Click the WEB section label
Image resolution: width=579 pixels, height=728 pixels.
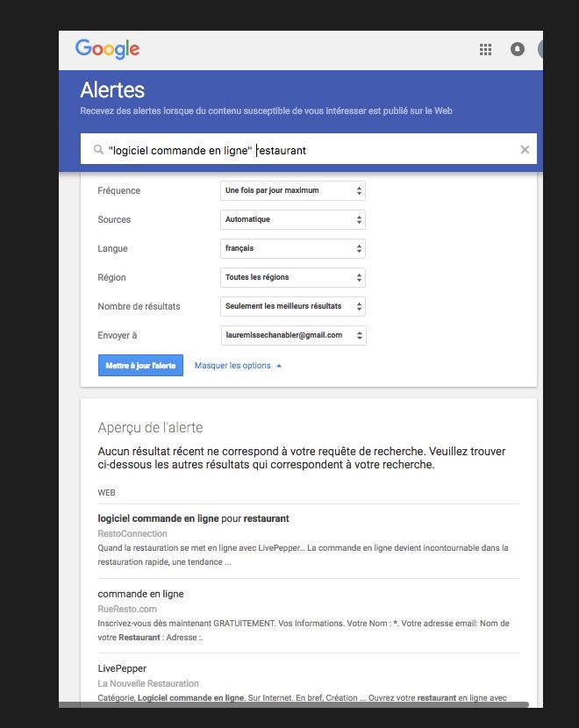(x=106, y=493)
